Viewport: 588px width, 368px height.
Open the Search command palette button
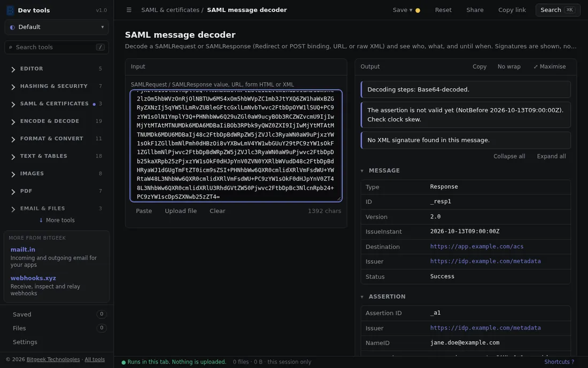pyautogui.click(x=558, y=10)
